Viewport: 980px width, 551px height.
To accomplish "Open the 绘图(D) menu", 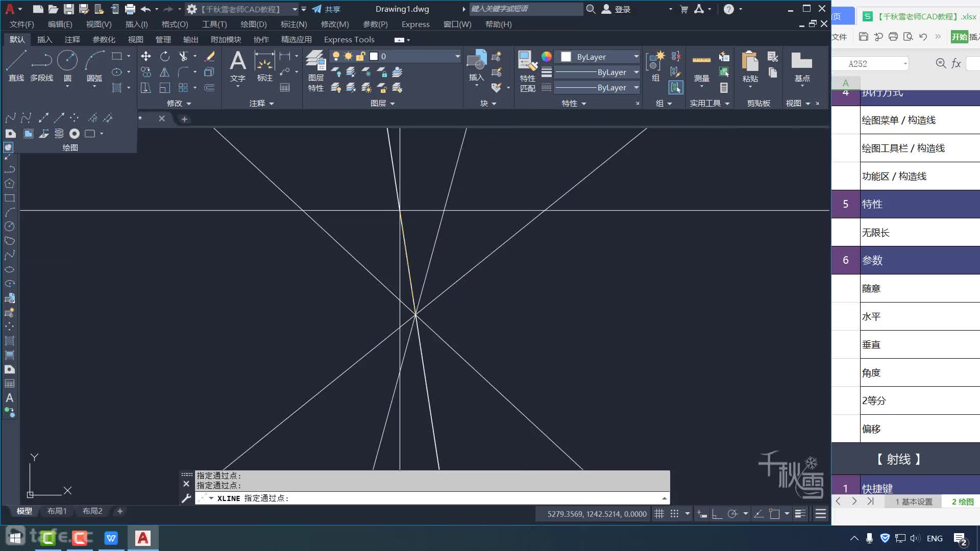I will (254, 24).
